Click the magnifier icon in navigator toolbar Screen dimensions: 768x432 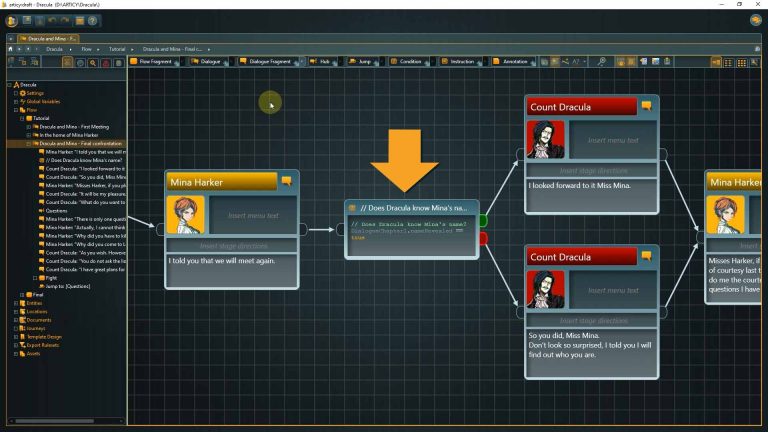click(x=93, y=63)
